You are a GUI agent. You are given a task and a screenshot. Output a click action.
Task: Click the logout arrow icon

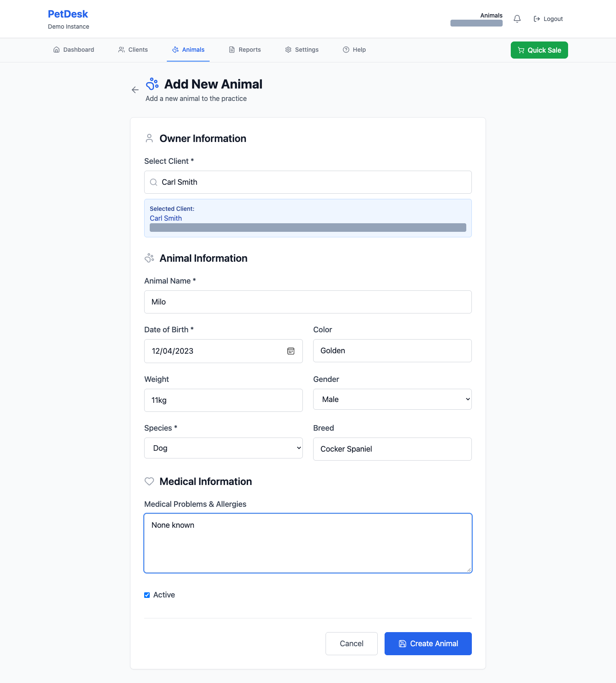[x=536, y=19]
